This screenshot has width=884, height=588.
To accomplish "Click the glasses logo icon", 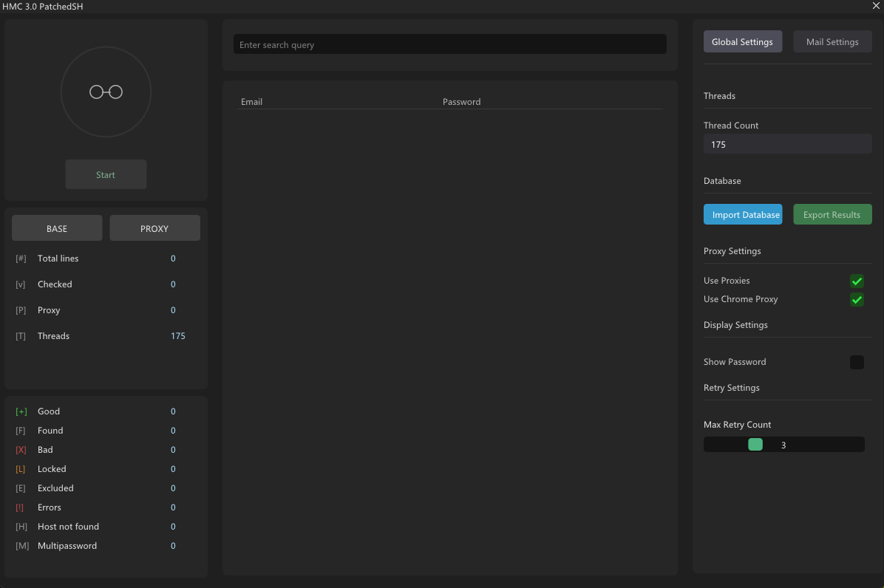I will 106,92.
